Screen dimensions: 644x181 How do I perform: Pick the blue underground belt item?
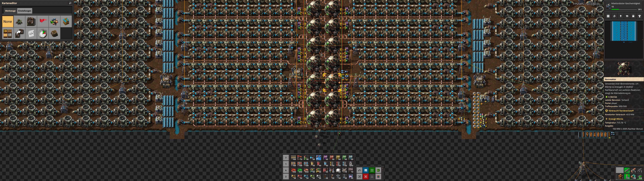tap(326, 164)
